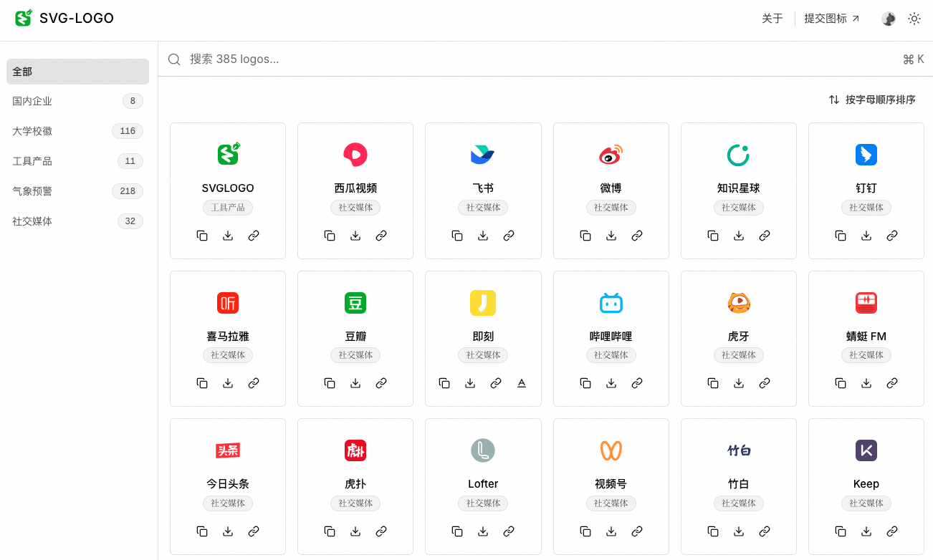
Task: Download the 虎扑 logo
Action: point(355,531)
